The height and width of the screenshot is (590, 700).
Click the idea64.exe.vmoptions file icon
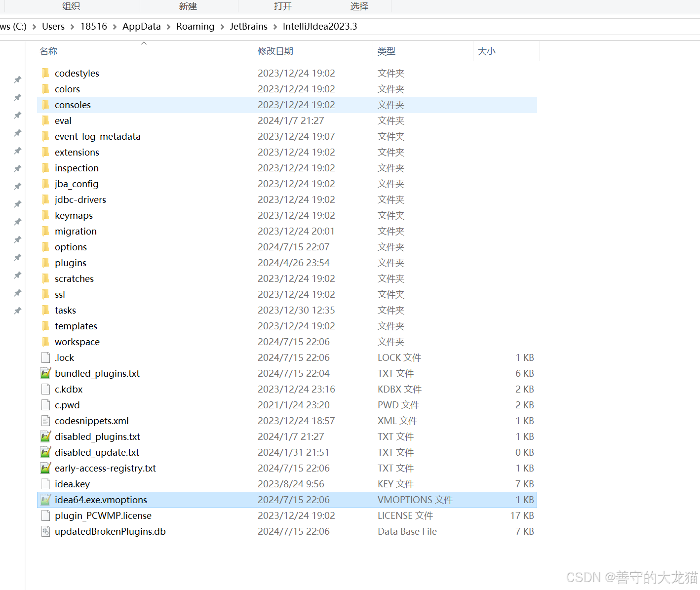[45, 500]
